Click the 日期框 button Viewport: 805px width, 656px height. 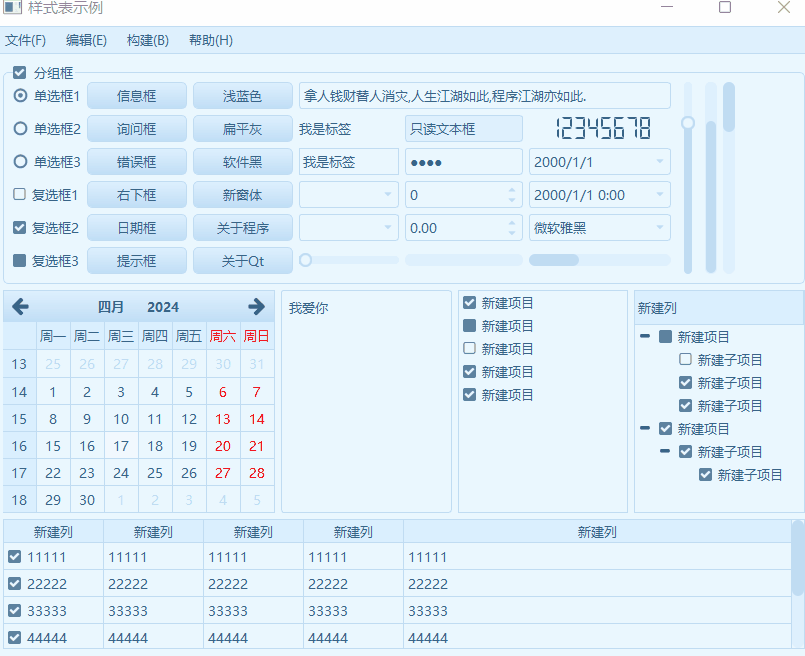(x=137, y=227)
